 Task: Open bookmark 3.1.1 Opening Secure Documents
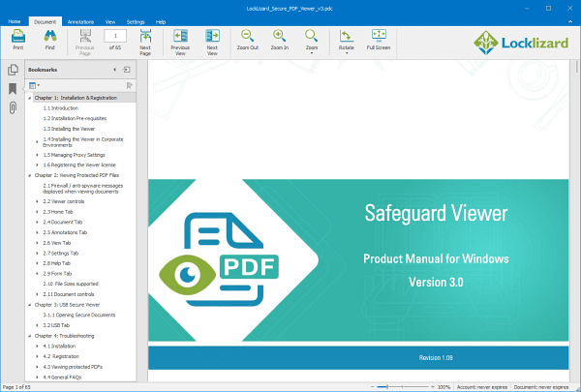(x=79, y=315)
